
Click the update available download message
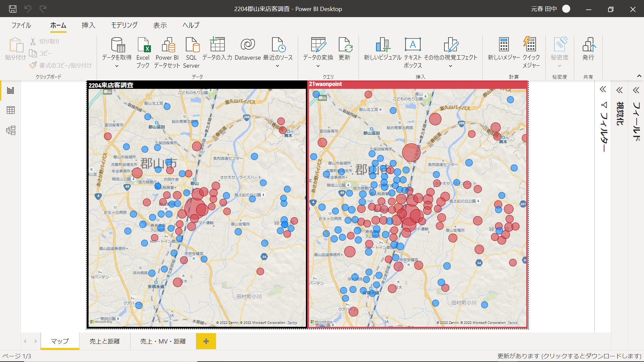569,356
